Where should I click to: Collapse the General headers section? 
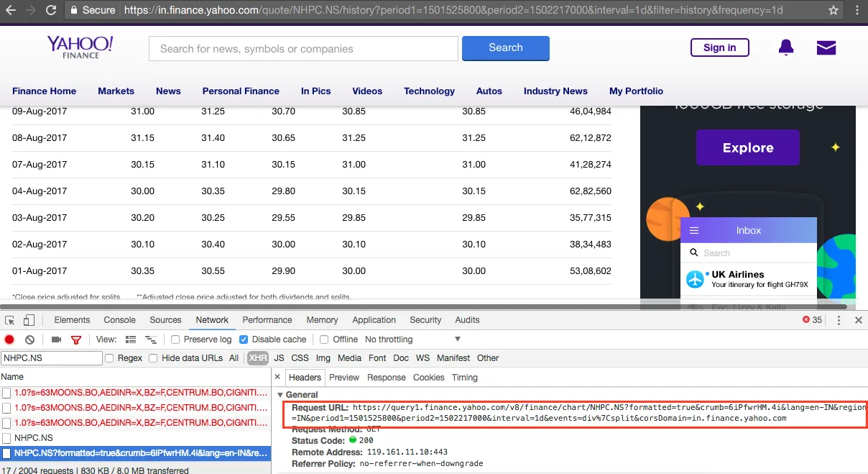281,395
